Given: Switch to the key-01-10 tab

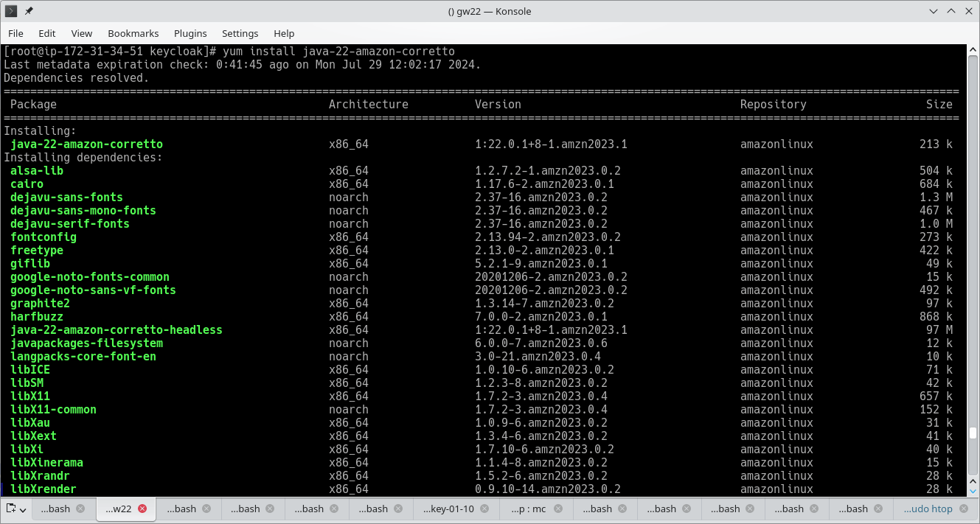Looking at the screenshot, I should (448, 509).
